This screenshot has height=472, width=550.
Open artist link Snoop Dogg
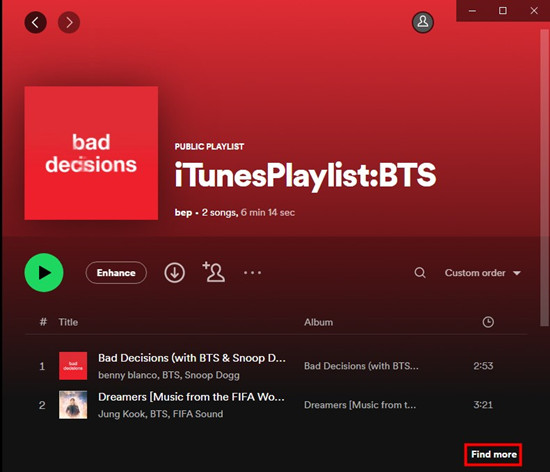click(212, 375)
